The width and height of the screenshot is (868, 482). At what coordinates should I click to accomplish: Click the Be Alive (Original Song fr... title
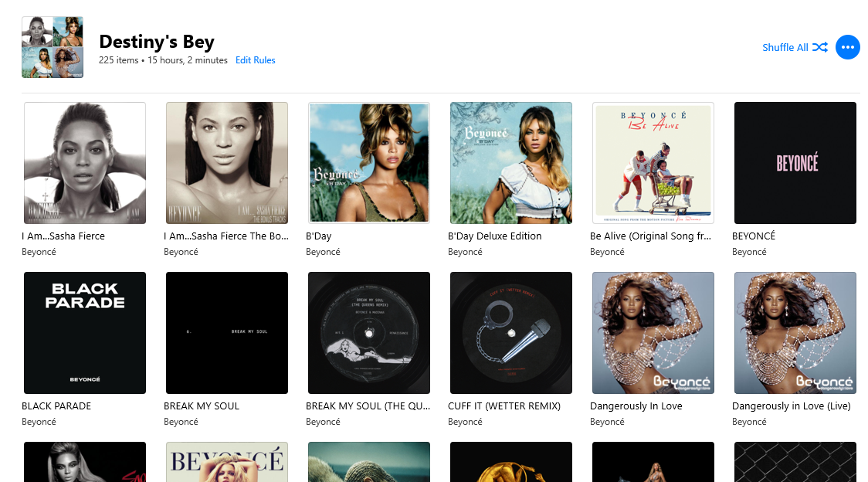click(650, 236)
